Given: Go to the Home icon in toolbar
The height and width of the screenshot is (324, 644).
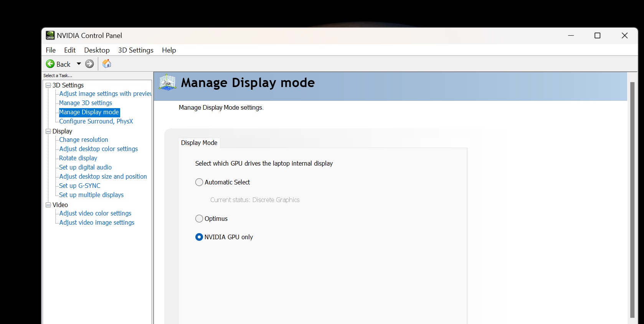Looking at the screenshot, I should (x=107, y=64).
